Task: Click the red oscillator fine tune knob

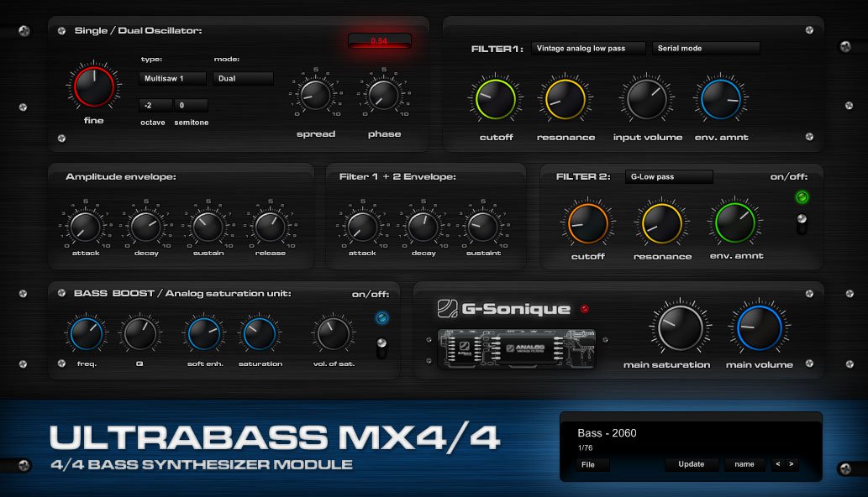Action: 92,88
